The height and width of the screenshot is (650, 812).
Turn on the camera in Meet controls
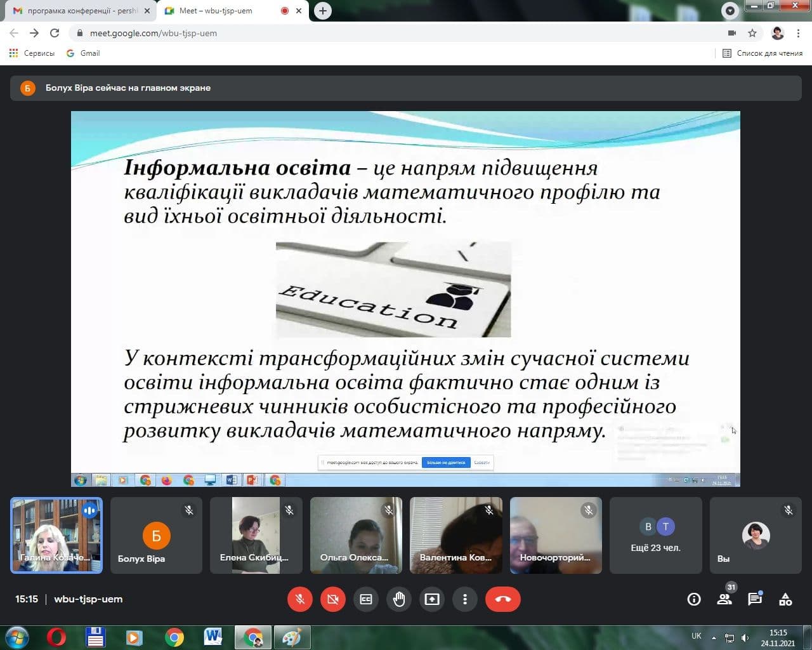[x=333, y=599]
